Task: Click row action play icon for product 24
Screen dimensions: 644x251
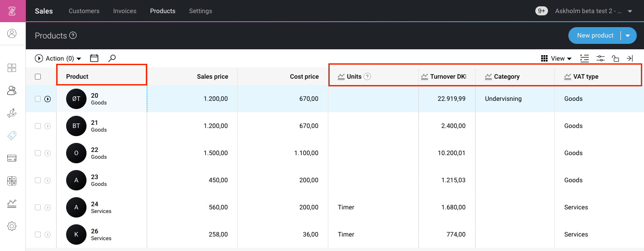Action: click(x=48, y=208)
